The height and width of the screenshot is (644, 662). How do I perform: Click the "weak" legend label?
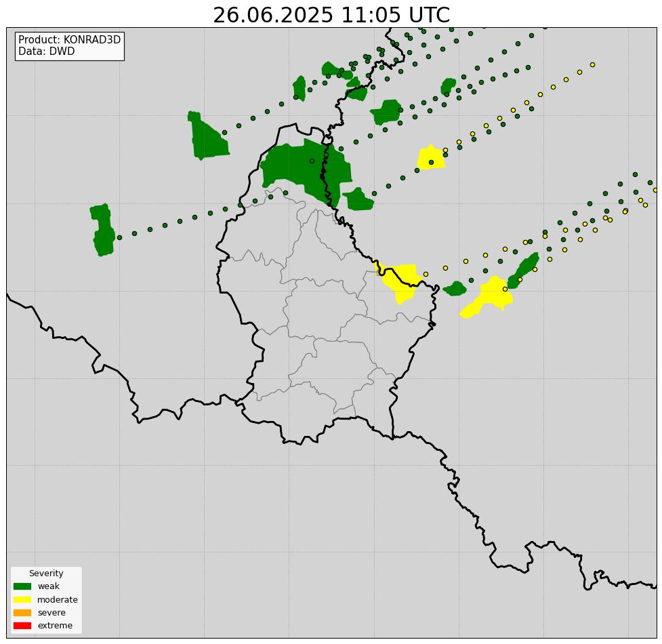point(49,586)
